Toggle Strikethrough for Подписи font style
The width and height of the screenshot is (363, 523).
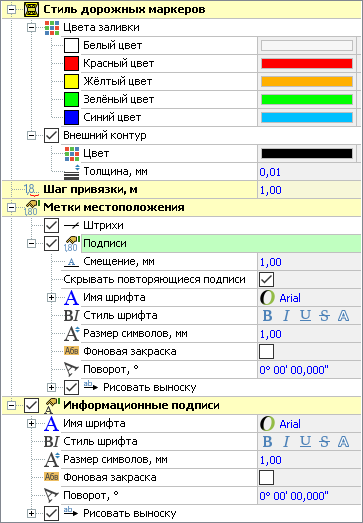click(324, 316)
